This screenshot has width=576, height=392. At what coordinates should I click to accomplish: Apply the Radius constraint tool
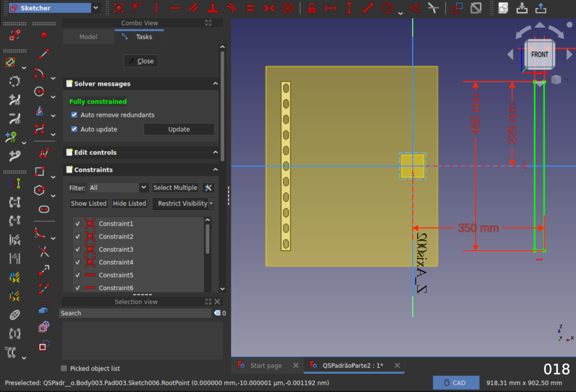(387, 8)
